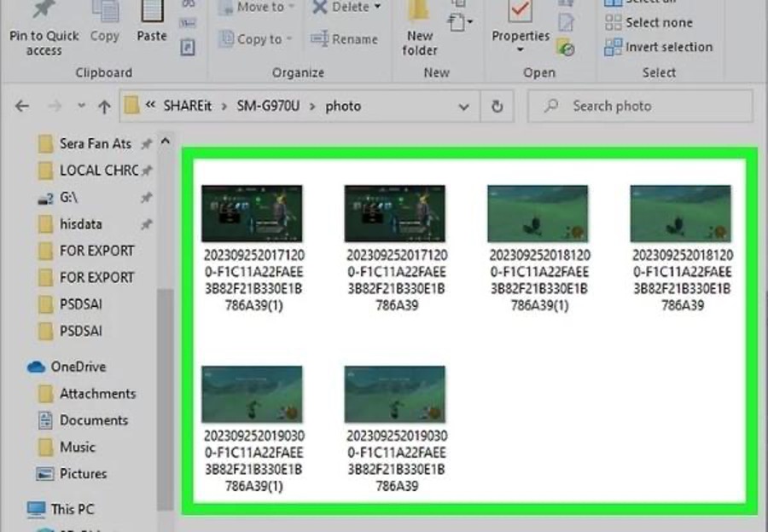
Task: Paste clipboard contents with the Paste button
Action: point(152,22)
